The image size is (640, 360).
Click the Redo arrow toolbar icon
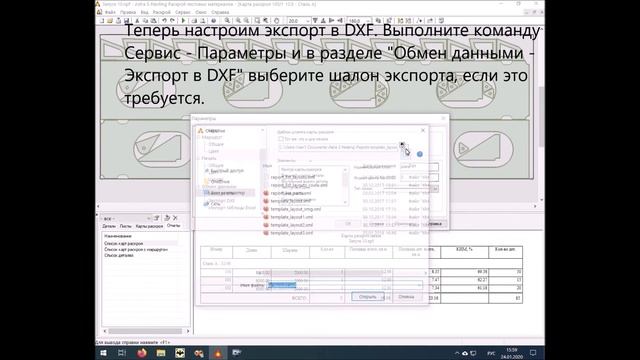click(172, 20)
